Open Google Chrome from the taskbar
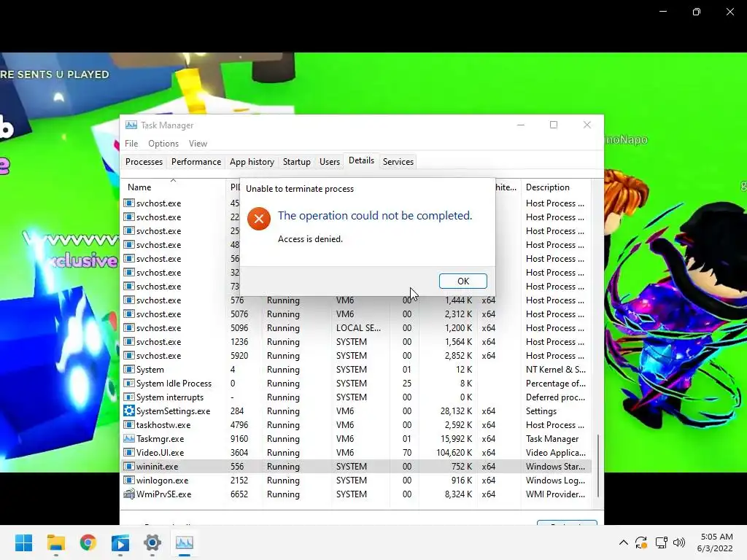This screenshot has width=747, height=560. click(88, 542)
